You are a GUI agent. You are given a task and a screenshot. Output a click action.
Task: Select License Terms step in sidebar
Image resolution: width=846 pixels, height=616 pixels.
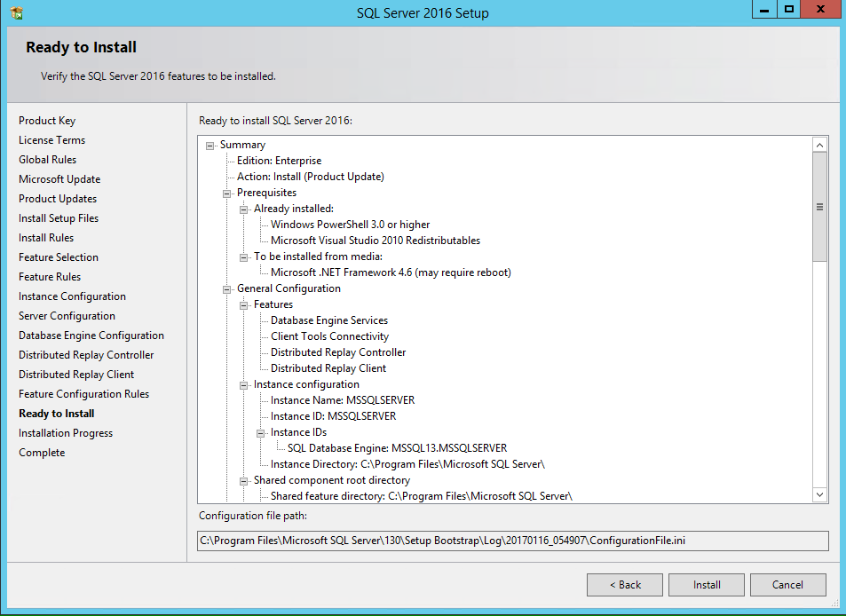click(51, 140)
